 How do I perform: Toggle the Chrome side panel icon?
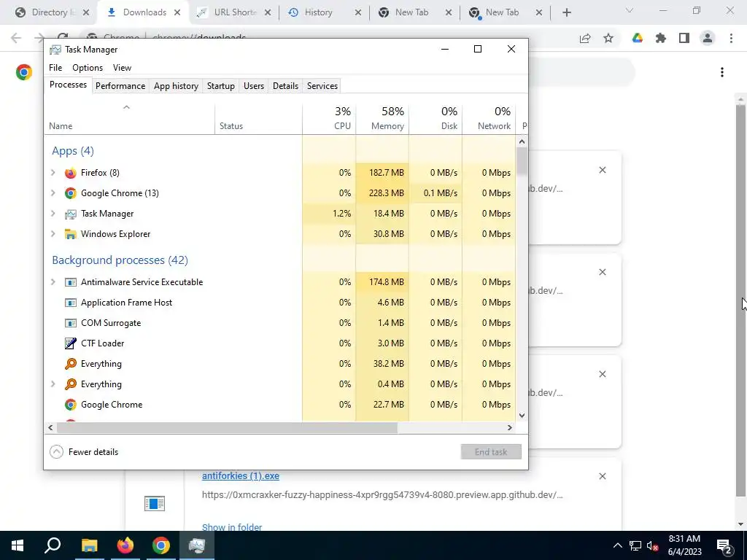coord(684,38)
